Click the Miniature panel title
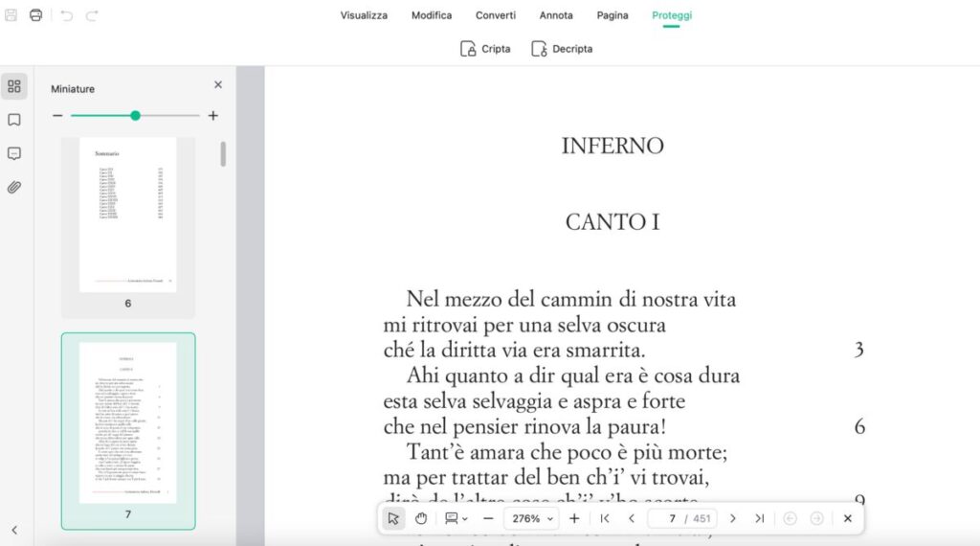This screenshot has height=546, width=980. pos(73,89)
